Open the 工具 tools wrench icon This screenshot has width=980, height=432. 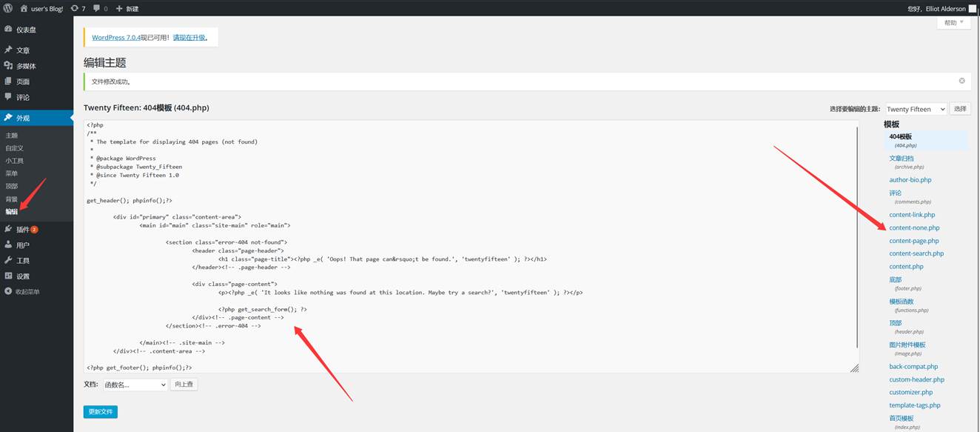click(x=8, y=260)
